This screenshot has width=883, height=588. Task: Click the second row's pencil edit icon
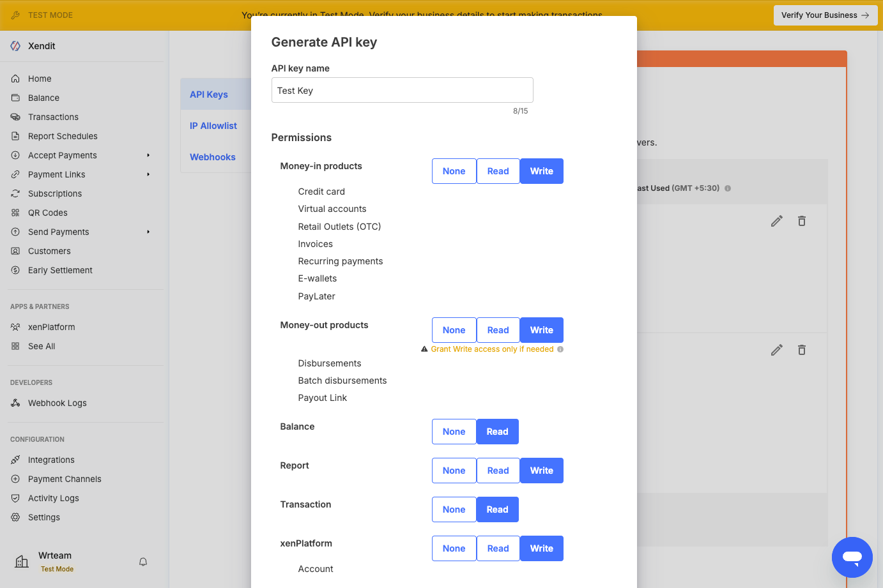[776, 350]
